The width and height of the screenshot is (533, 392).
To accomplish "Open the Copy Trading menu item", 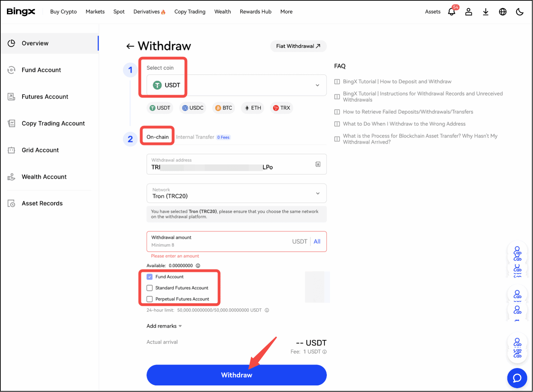I will 190,11.
